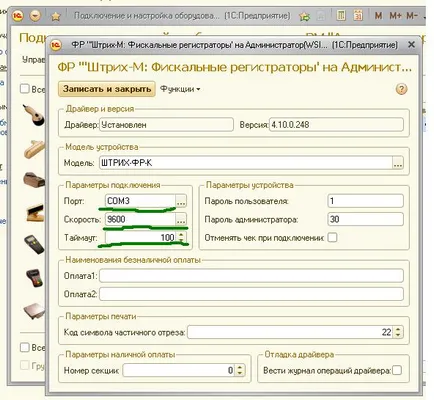The width and height of the screenshot is (434, 400).
Task: Click the Модель field with ШТРИХ-ФР-К
Action: [246, 163]
